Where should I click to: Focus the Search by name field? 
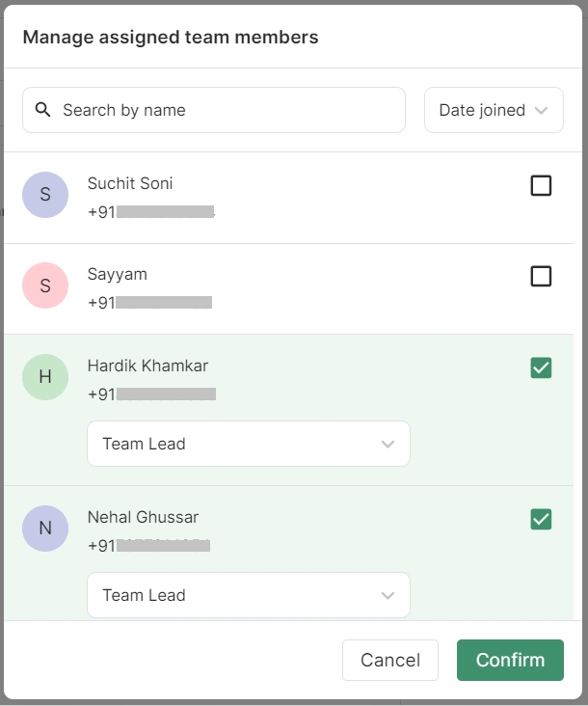tap(227, 110)
